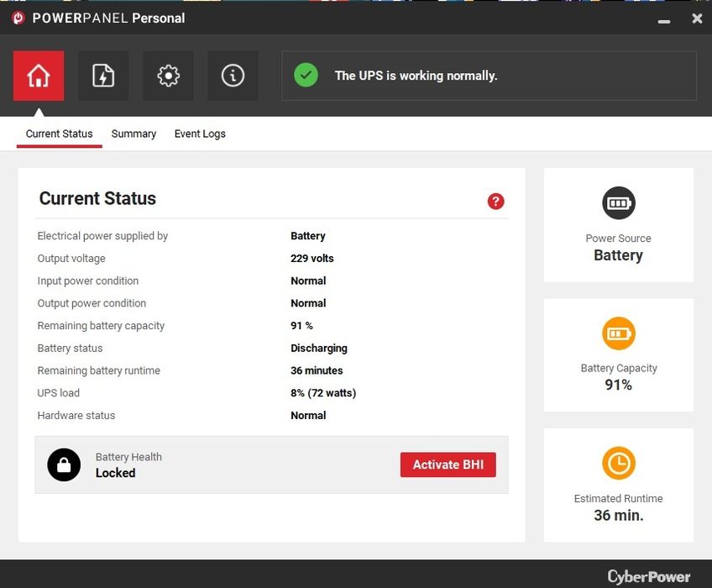
Task: Click the CyberPower logo in footer
Action: tap(649, 576)
